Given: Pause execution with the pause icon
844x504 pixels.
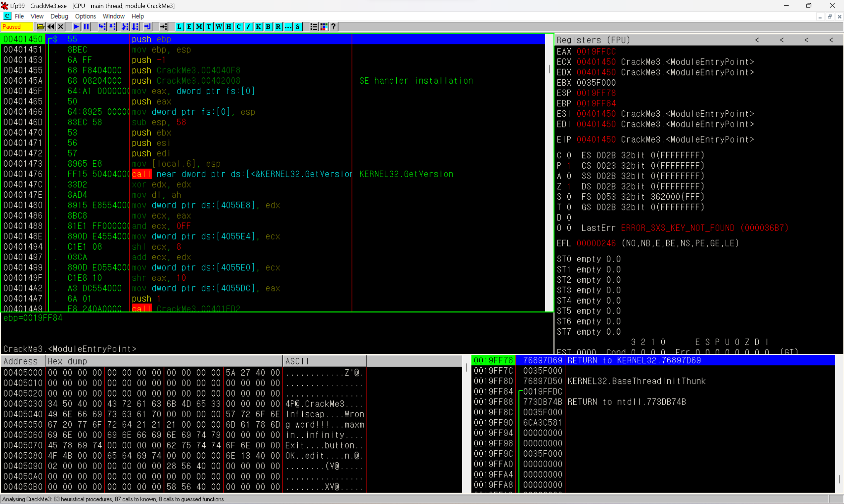Looking at the screenshot, I should (x=87, y=27).
